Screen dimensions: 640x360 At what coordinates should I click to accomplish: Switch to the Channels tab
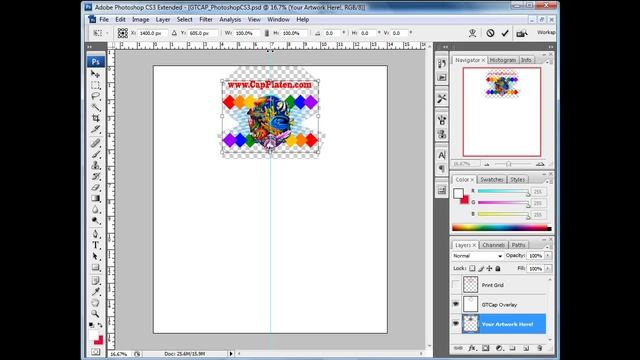click(493, 245)
